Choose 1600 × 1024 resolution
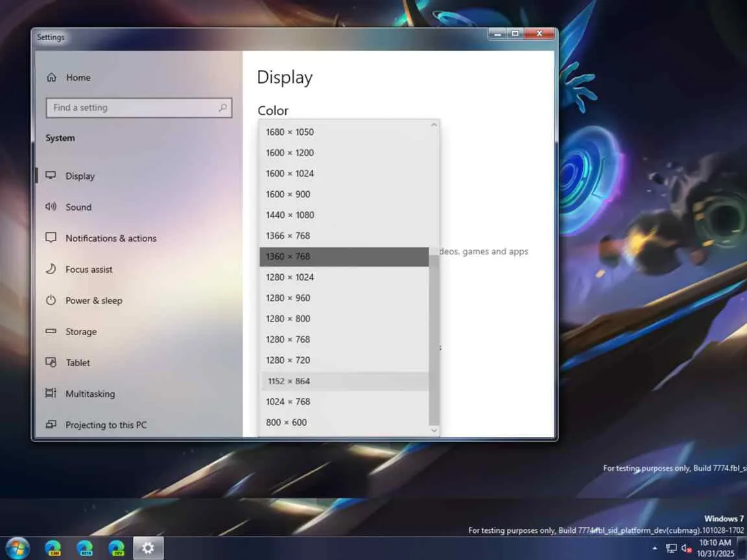This screenshot has height=560, width=747. pos(344,173)
